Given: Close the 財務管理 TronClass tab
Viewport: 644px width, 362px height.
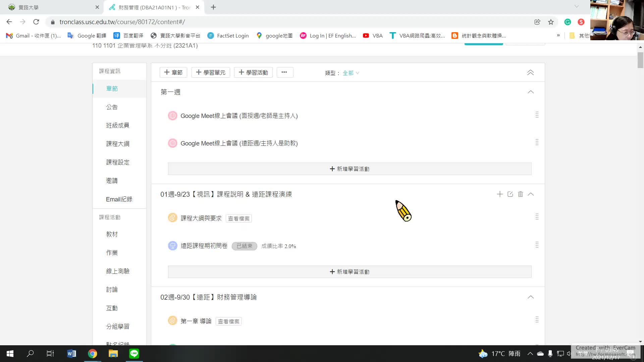Looking at the screenshot, I should coord(198,7).
